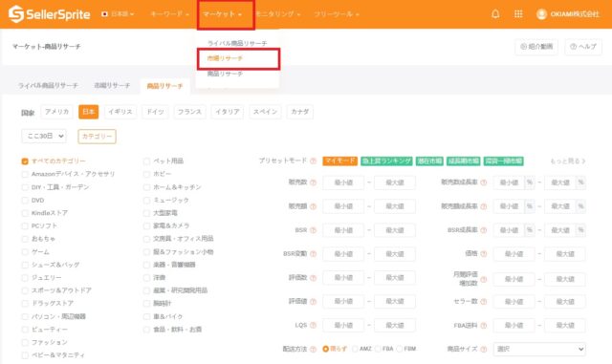Click help icon beside 販売数成長率
The height and width of the screenshot is (364, 612).
(484, 182)
